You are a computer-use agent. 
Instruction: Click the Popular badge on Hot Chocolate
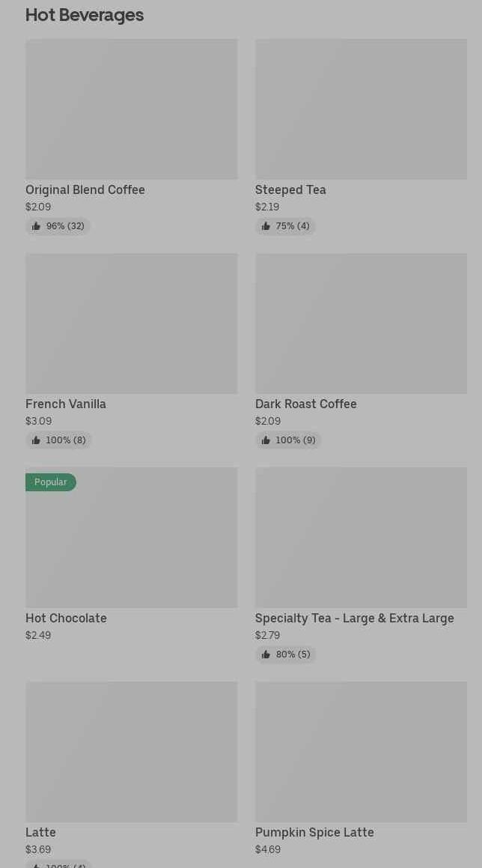tap(51, 482)
